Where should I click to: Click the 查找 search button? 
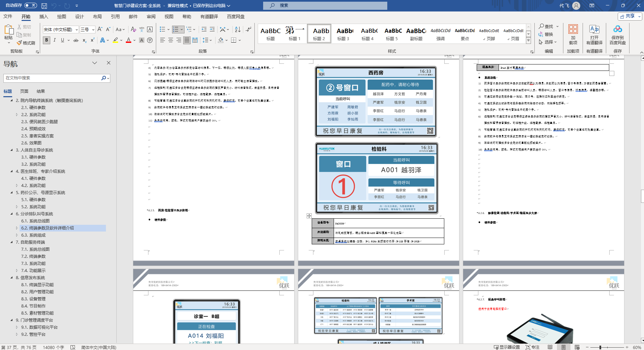point(546,26)
